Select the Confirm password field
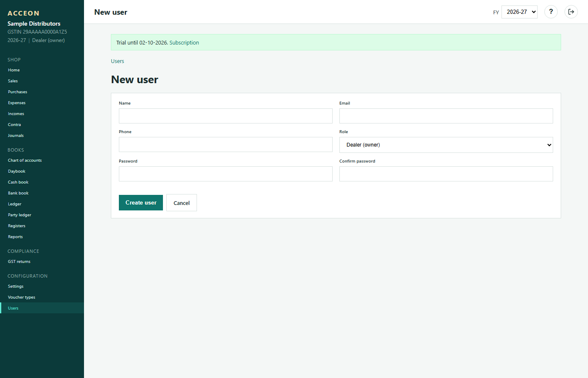The width and height of the screenshot is (588, 378). (x=446, y=174)
